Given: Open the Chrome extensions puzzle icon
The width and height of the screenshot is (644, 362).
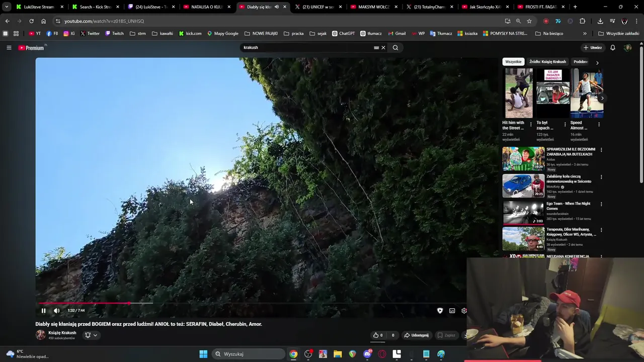Looking at the screenshot, I should click(x=582, y=21).
